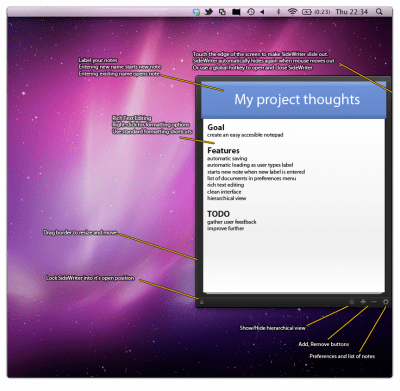
Task: Open the blue calendar-style menu bar icon
Action: (x=197, y=12)
